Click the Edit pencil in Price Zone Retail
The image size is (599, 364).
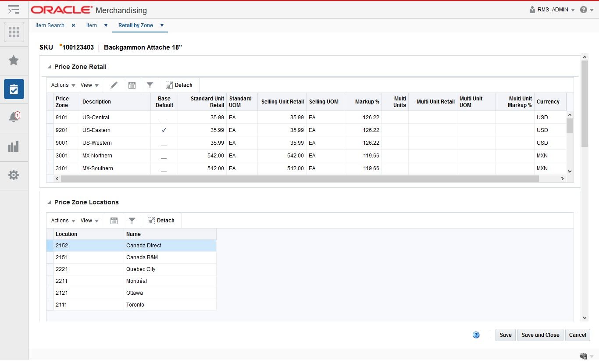click(114, 85)
